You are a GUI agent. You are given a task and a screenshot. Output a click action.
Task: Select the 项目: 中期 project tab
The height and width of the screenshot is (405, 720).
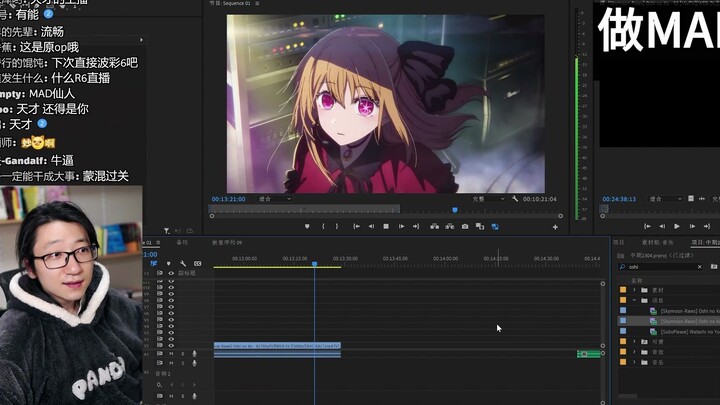click(x=705, y=242)
